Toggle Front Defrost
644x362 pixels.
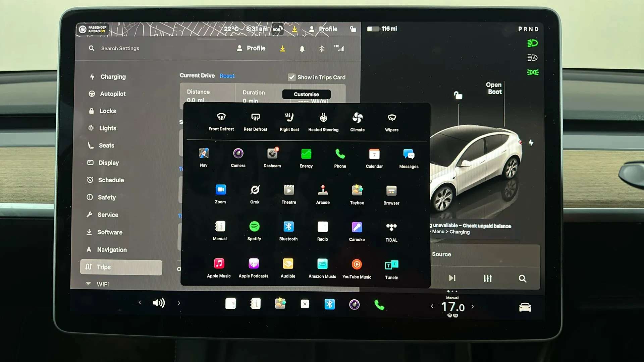[221, 122]
